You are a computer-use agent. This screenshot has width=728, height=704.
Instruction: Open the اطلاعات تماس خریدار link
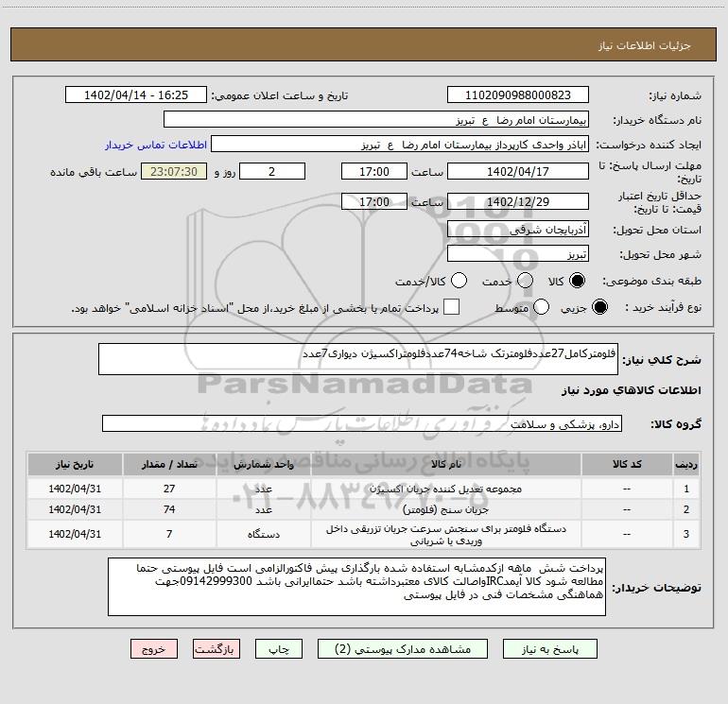tap(156, 145)
